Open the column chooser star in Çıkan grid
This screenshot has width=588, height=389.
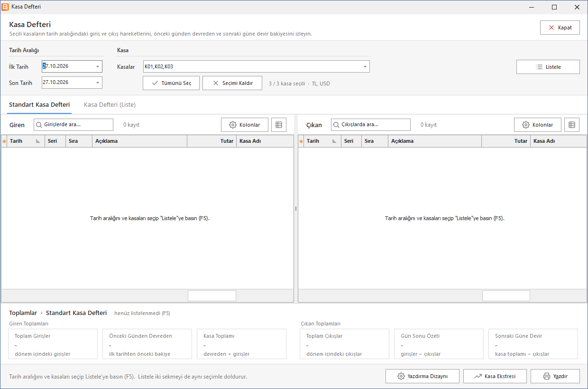pyautogui.click(x=301, y=141)
